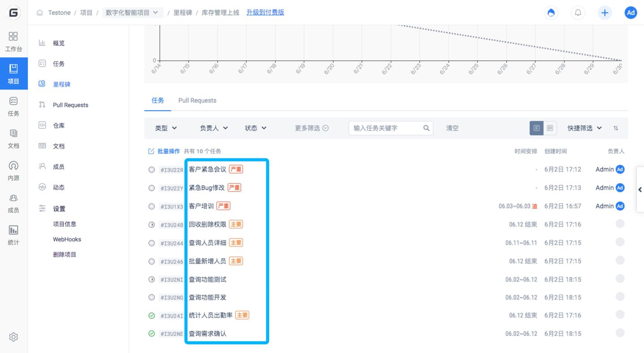The width and height of the screenshot is (644, 353).
Task: Open WebHooks settings
Action: point(67,239)
